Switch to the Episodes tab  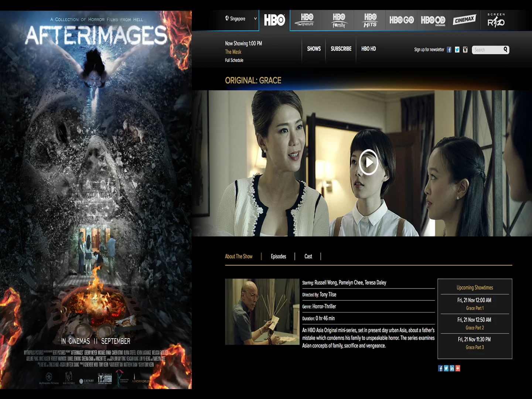click(279, 256)
